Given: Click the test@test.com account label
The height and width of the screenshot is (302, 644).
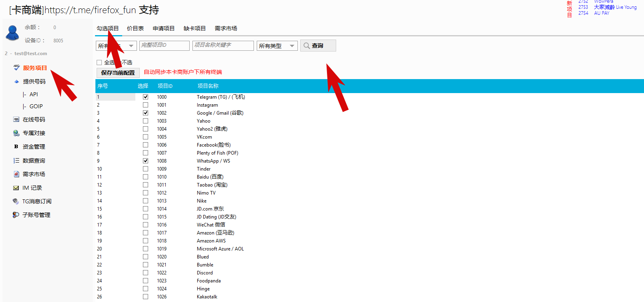Looking at the screenshot, I should [x=31, y=54].
